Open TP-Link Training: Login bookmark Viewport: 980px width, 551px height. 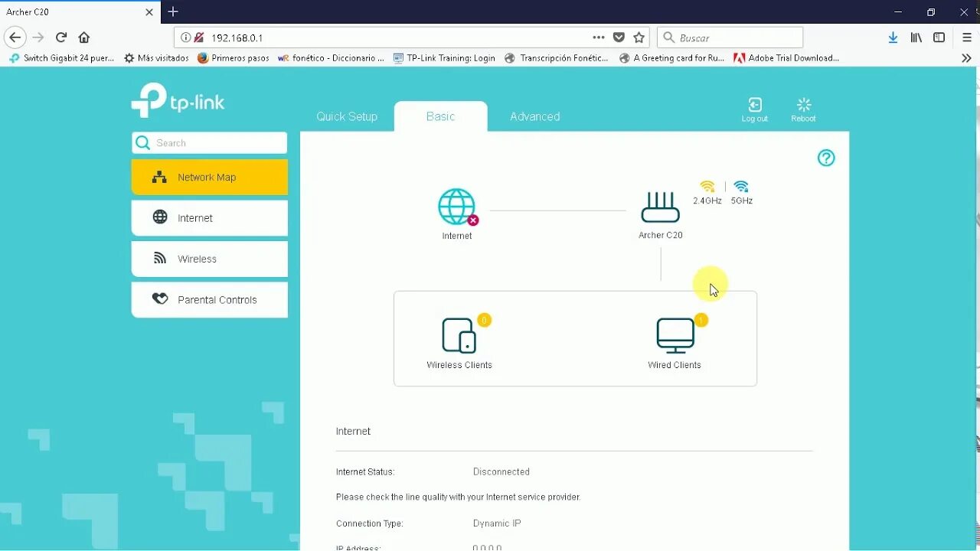click(444, 58)
